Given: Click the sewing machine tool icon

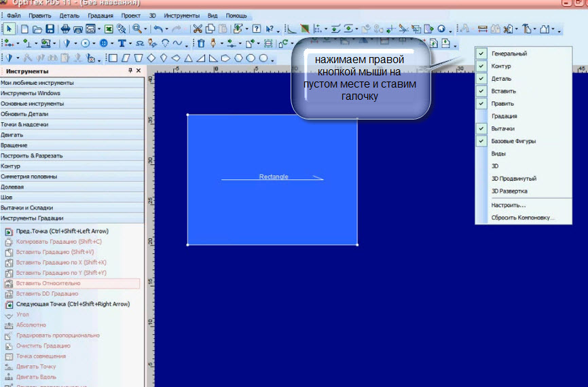Looking at the screenshot, I should (46, 43).
